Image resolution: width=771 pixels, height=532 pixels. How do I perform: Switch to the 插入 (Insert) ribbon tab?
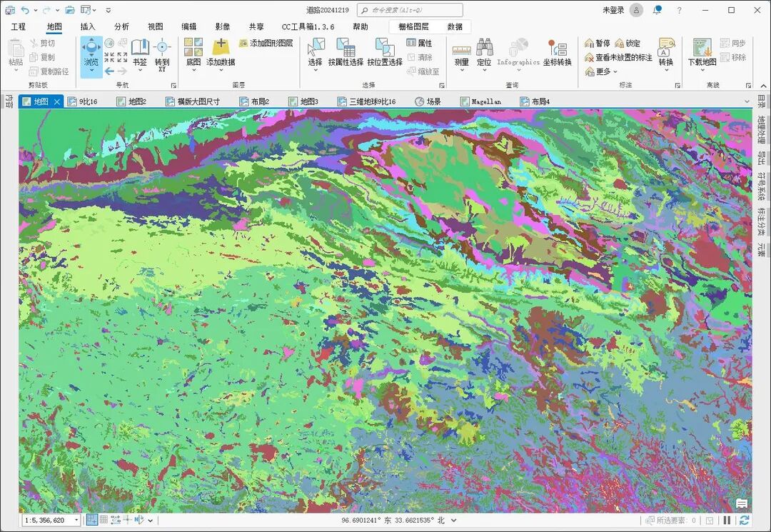88,26
